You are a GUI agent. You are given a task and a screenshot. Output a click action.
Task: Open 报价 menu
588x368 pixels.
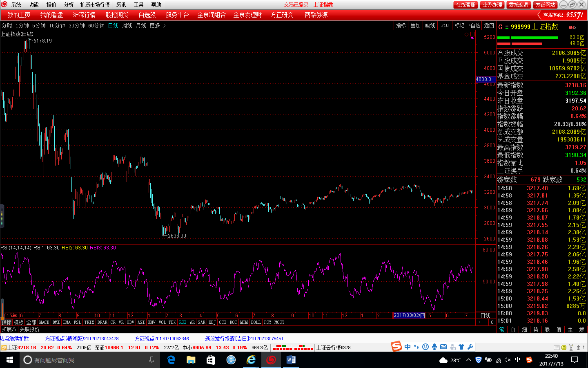(51, 4)
